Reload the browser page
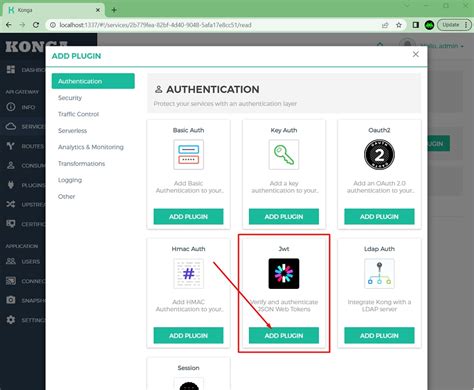Image resolution: width=474 pixels, height=390 pixels. (36, 25)
